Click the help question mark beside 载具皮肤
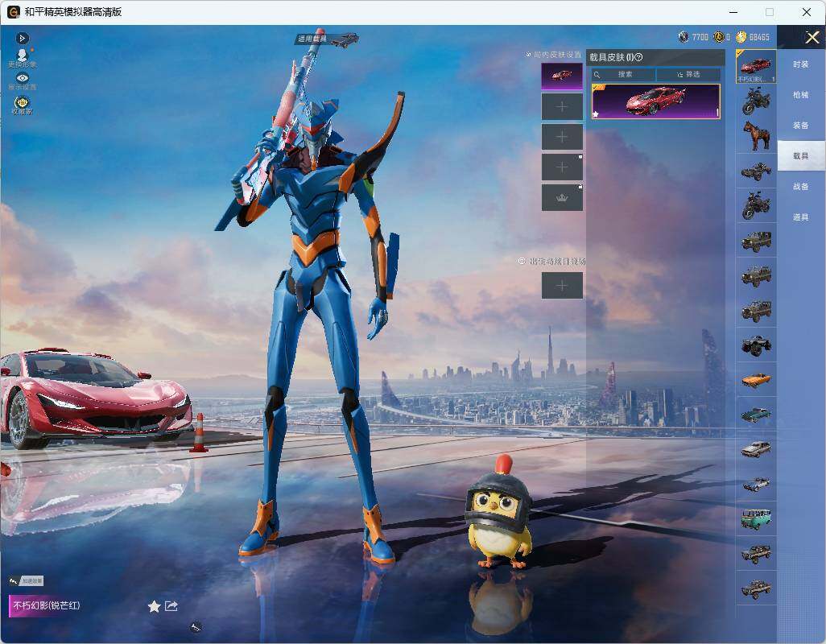826x644 pixels. [639, 57]
